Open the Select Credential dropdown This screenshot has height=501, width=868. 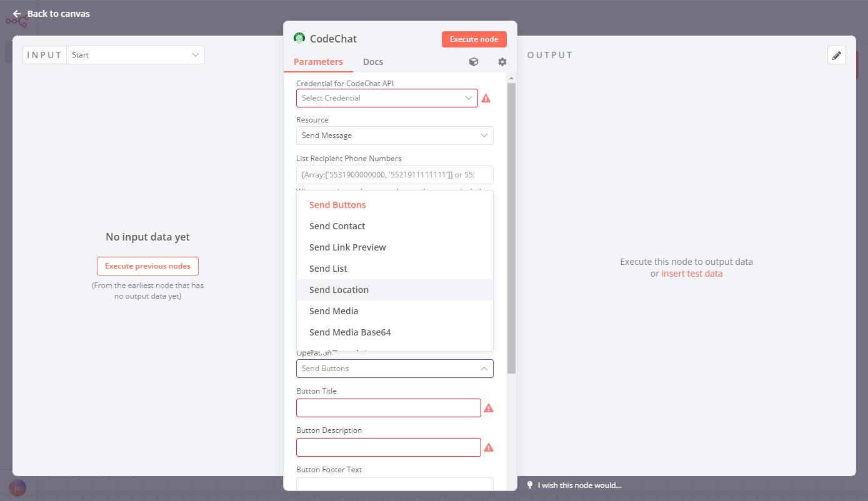[387, 98]
